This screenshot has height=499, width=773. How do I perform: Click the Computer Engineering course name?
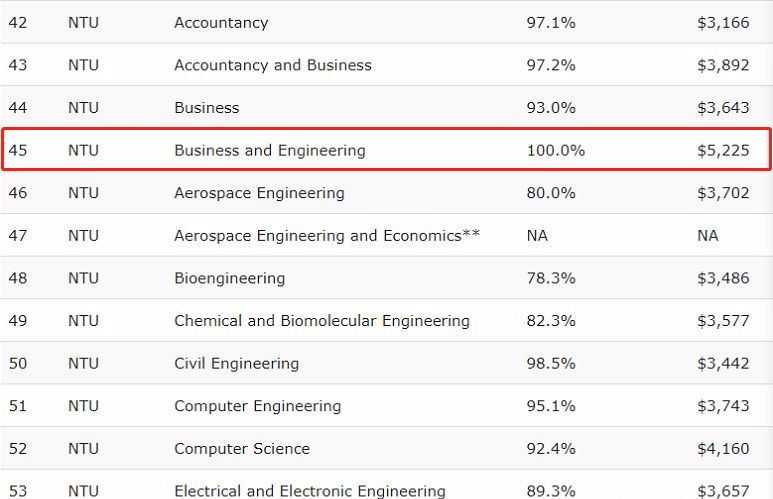(257, 406)
